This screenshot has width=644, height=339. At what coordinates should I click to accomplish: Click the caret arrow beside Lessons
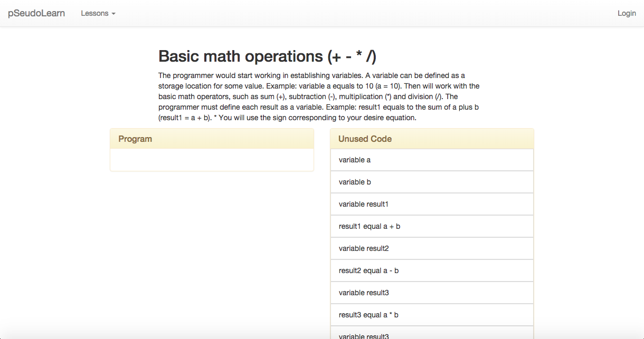click(113, 14)
